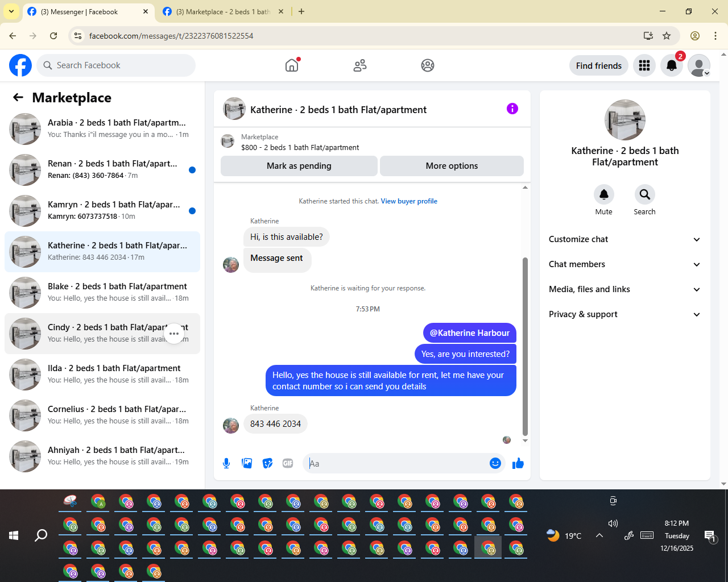Switch to Marketplace 2 beds browser tab
Screen dimensions: 728x582
point(223,12)
